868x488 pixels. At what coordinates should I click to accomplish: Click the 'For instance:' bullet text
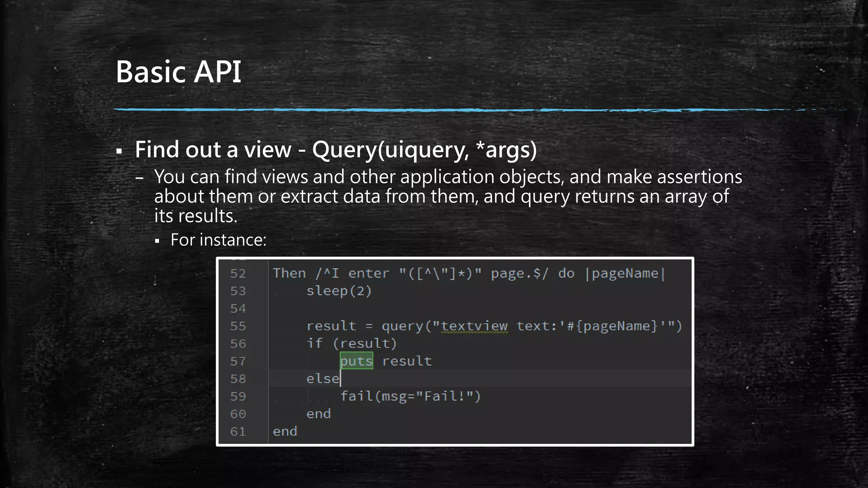click(218, 240)
